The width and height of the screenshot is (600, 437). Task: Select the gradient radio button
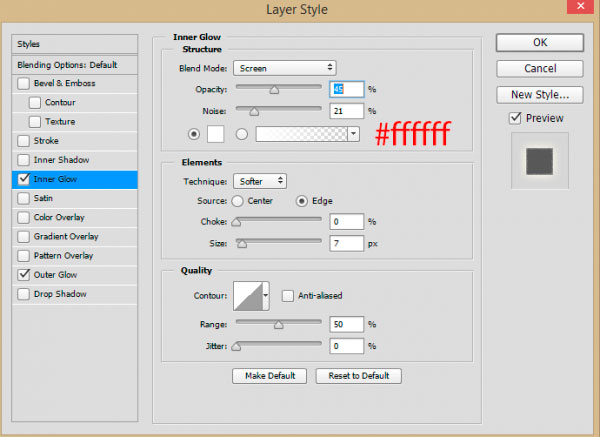pyautogui.click(x=241, y=134)
